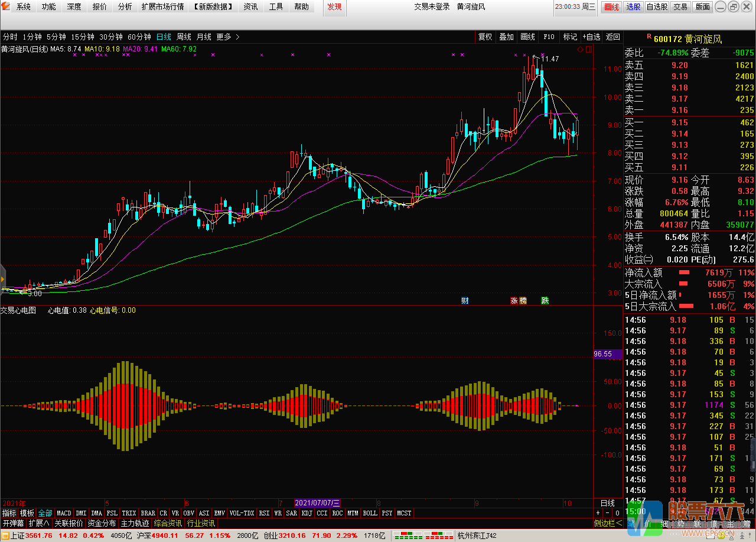Select the KDJ indicator tab
756x542 pixels.
click(307, 513)
